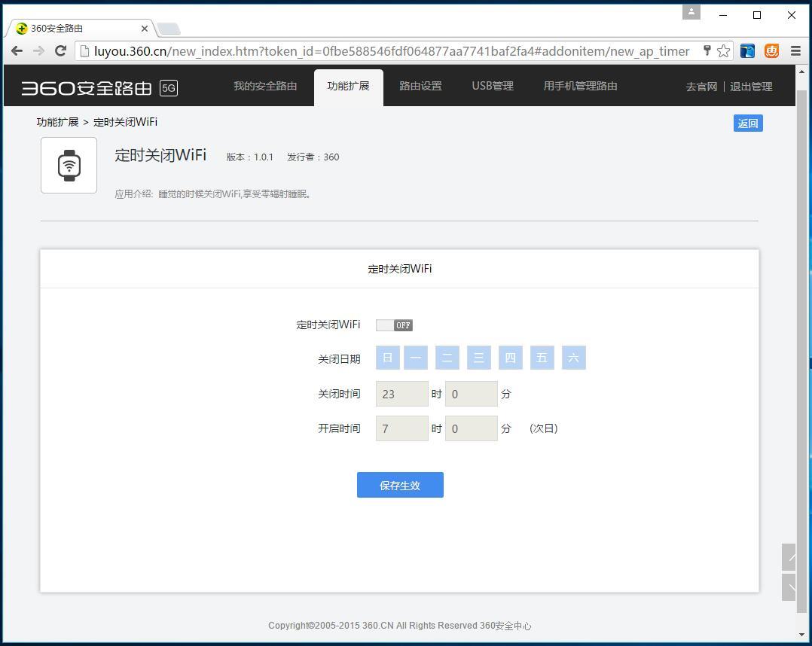
Task: Click the 5G badge beside the logo
Action: [x=169, y=87]
